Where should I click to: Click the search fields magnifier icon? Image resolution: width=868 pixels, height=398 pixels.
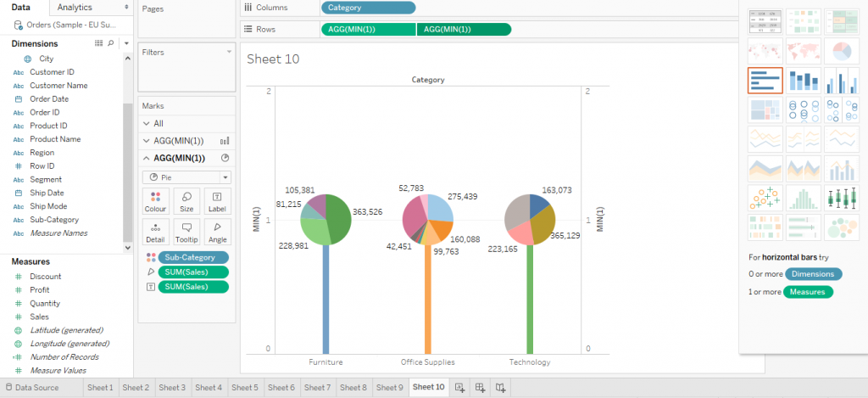111,43
